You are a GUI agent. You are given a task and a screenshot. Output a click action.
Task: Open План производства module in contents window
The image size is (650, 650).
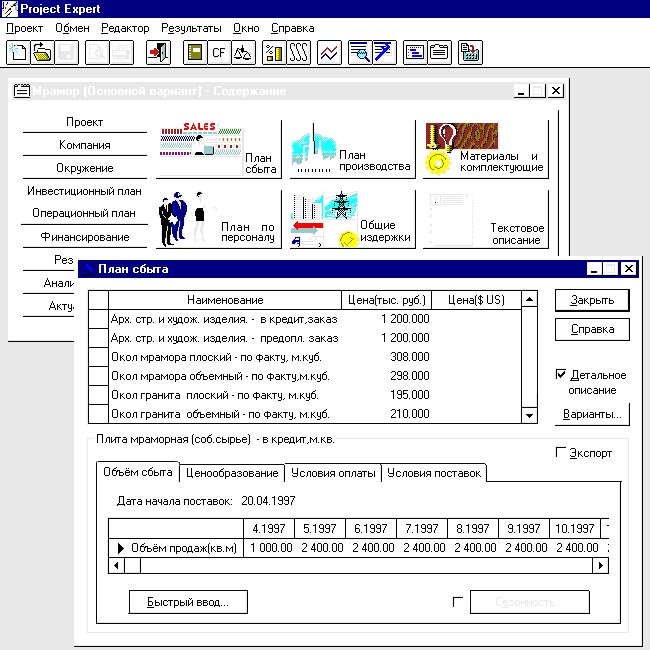click(x=352, y=149)
